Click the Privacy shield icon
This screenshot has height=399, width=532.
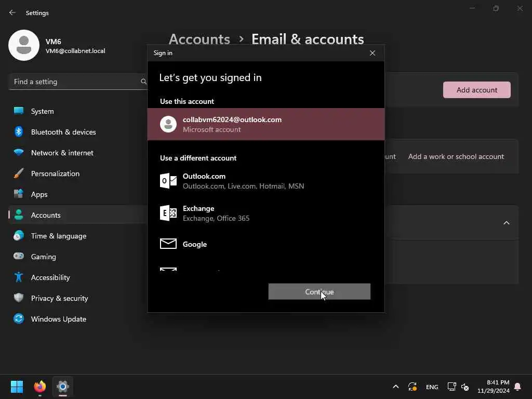pos(19,298)
